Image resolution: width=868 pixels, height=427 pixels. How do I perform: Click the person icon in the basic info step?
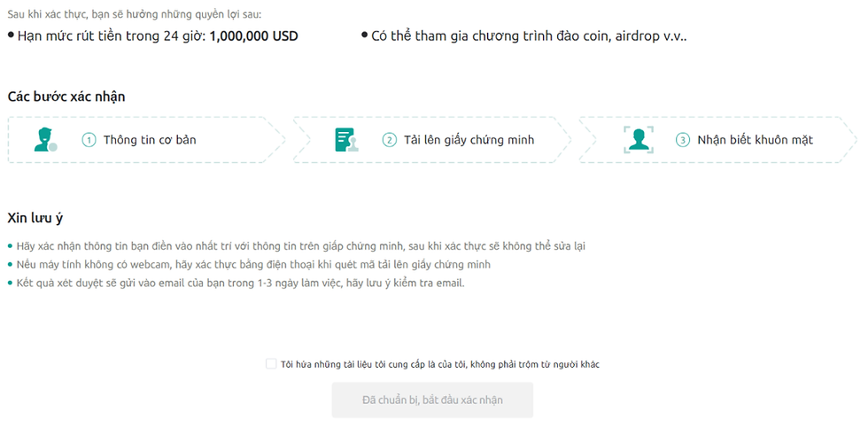click(x=45, y=140)
